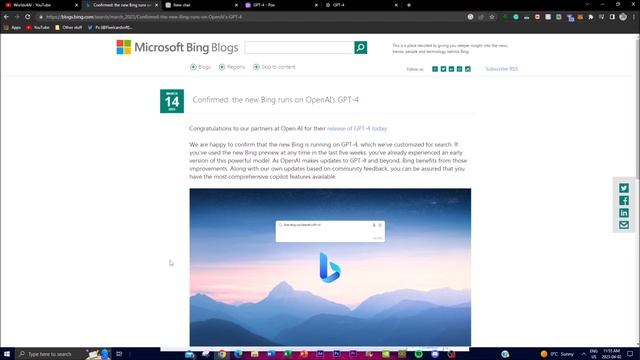Open the weather widget showing Sunny

click(x=557, y=354)
